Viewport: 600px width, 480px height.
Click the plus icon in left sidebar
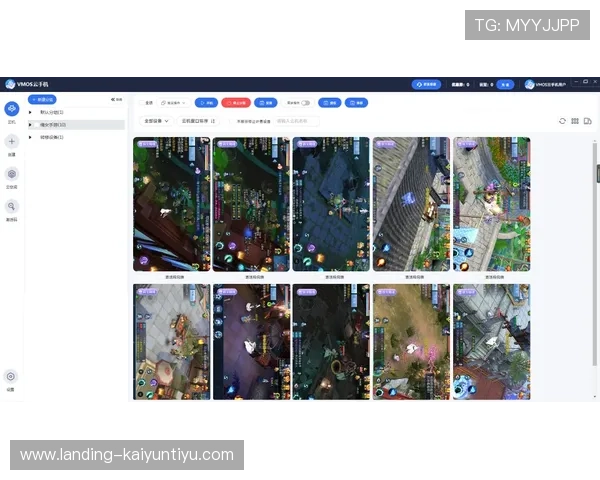pos(11,142)
